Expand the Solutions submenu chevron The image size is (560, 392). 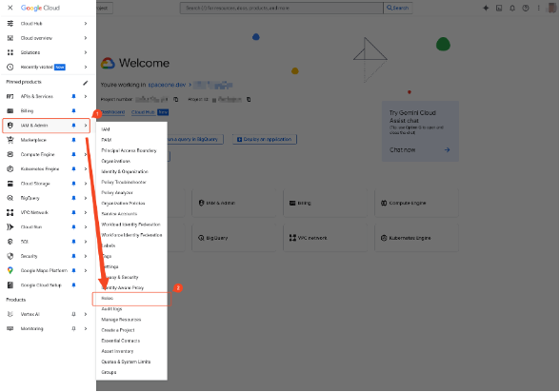(86, 52)
